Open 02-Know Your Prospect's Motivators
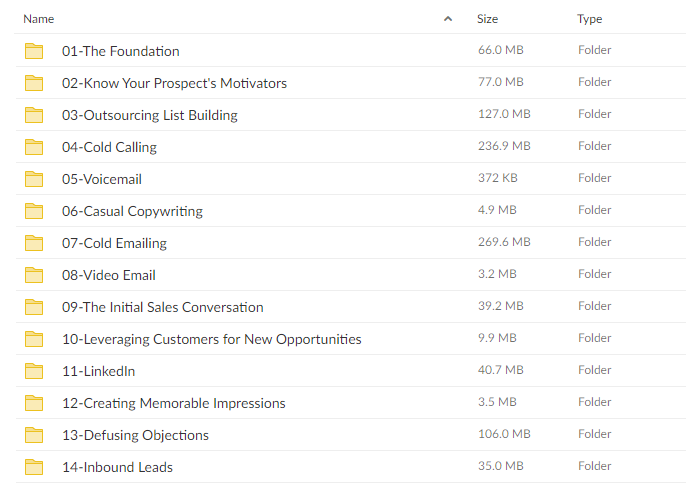Screen dimensions: 686x487 (174, 83)
